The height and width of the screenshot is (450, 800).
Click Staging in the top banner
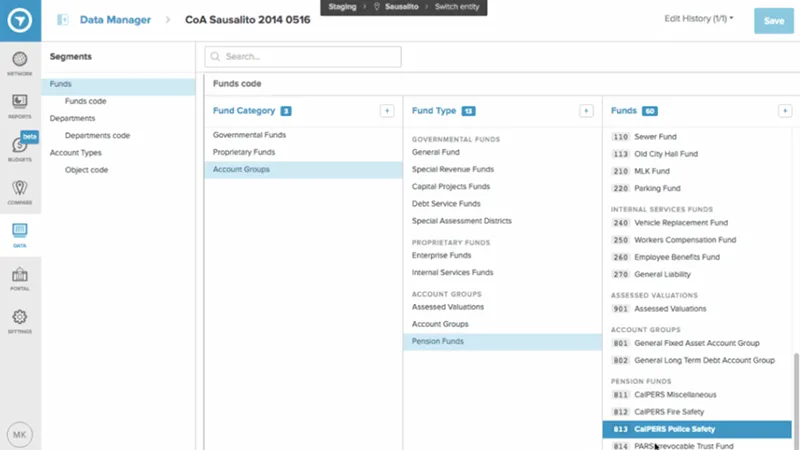click(342, 7)
